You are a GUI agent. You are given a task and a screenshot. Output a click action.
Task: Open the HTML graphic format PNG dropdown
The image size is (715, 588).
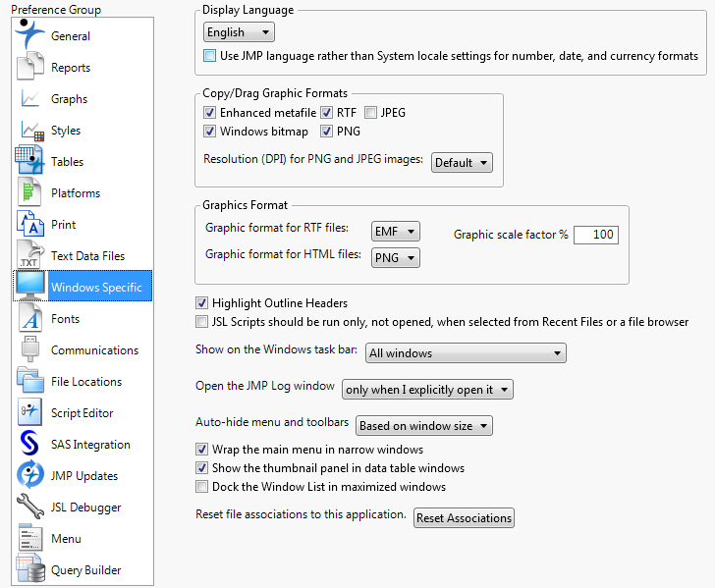pos(396,258)
